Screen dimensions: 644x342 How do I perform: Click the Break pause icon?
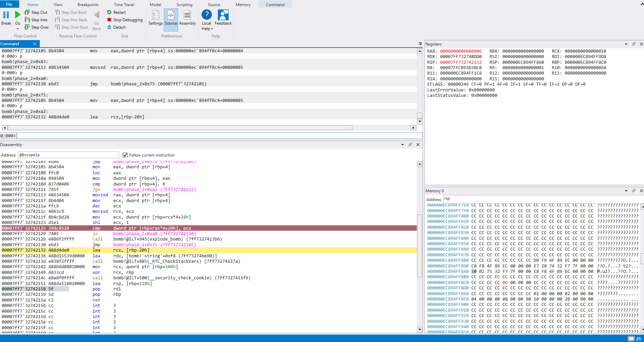6,15
